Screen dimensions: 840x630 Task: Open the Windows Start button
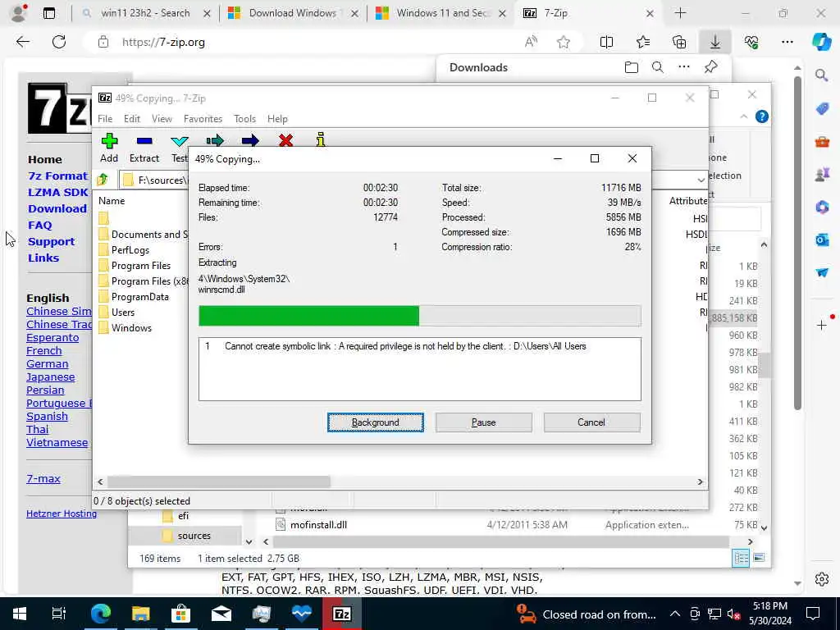[x=20, y=614]
